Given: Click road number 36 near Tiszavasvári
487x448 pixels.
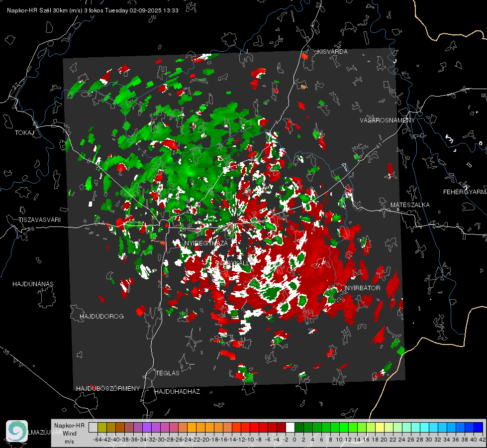Looking at the screenshot, I should click(31, 229).
